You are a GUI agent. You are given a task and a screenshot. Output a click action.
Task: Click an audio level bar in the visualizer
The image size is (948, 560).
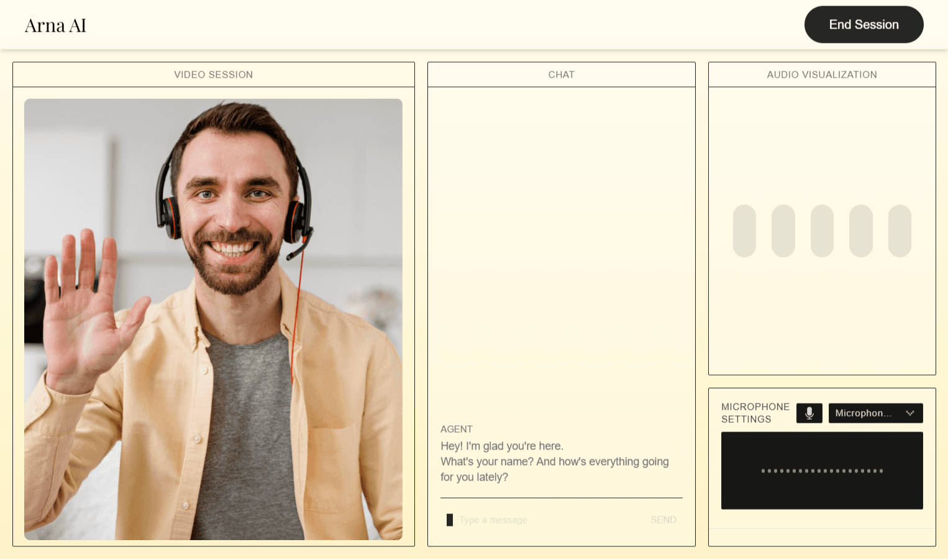pyautogui.click(x=783, y=231)
